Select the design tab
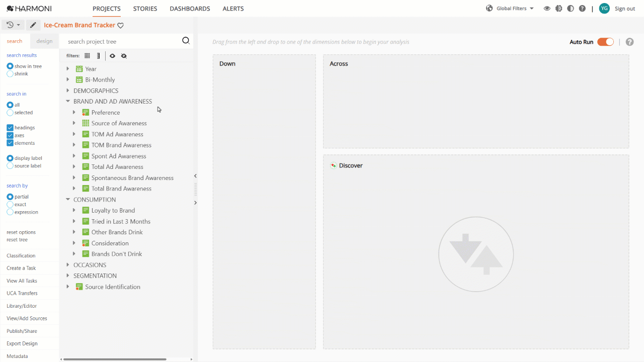 tap(44, 41)
